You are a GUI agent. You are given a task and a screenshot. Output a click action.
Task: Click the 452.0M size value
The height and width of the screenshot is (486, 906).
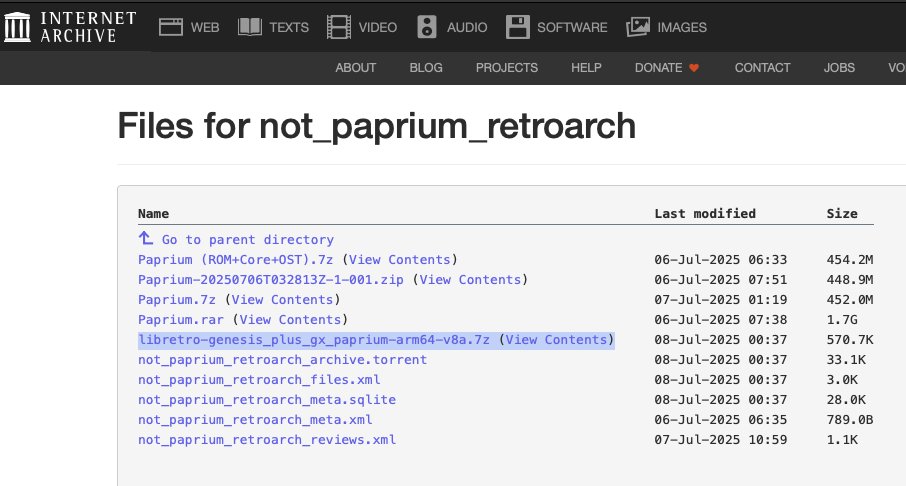(849, 299)
